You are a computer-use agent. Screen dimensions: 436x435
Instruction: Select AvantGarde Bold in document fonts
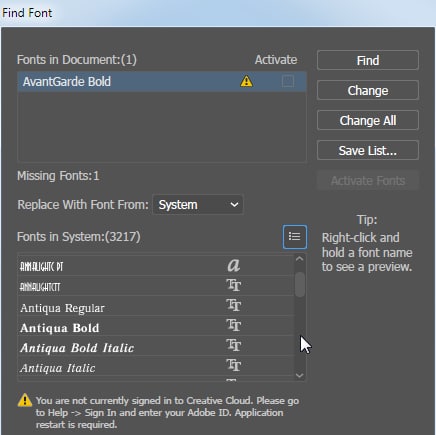click(162, 81)
